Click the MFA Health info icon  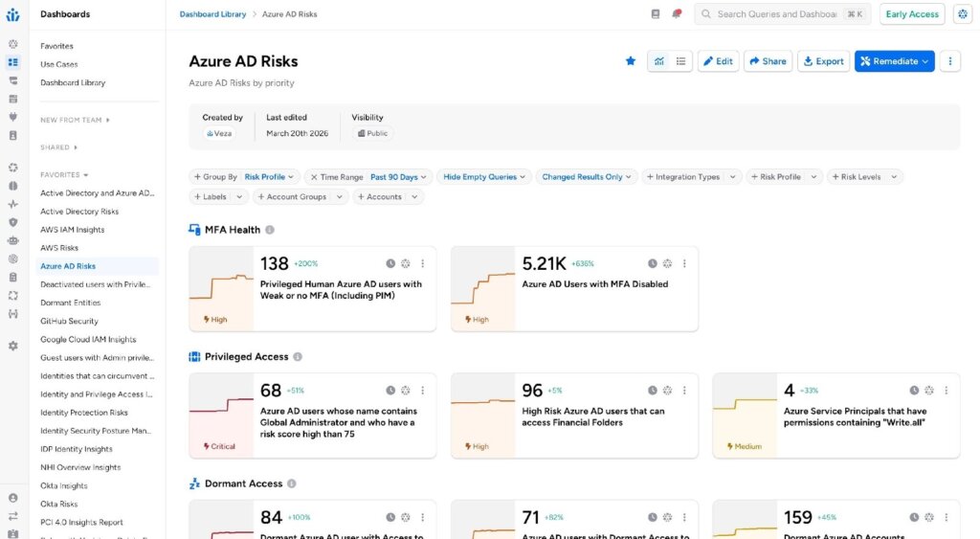tap(270, 230)
